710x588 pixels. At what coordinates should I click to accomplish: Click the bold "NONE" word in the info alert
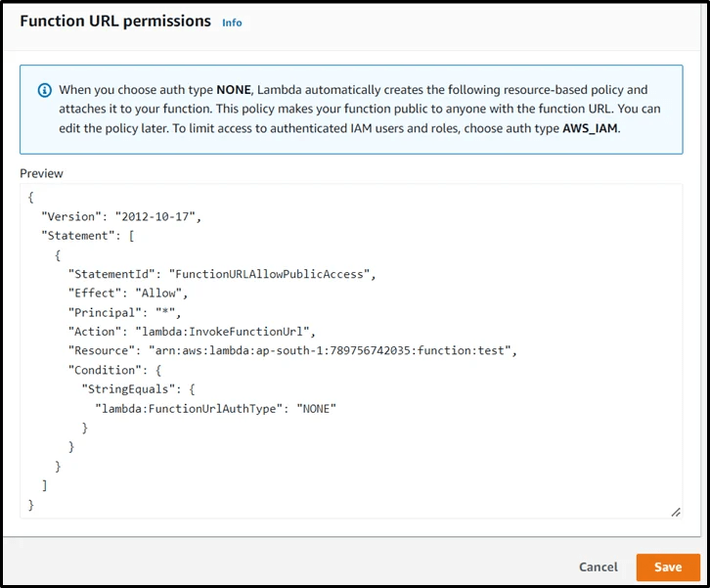(234, 90)
